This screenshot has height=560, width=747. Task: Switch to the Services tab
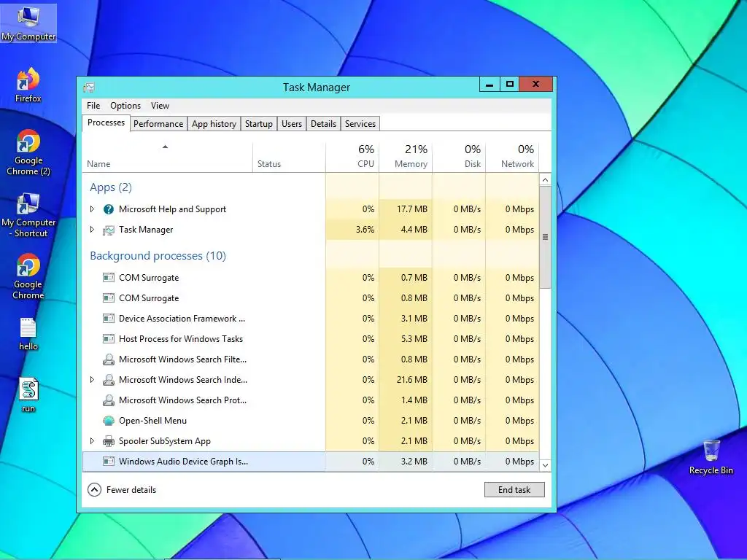coord(360,124)
